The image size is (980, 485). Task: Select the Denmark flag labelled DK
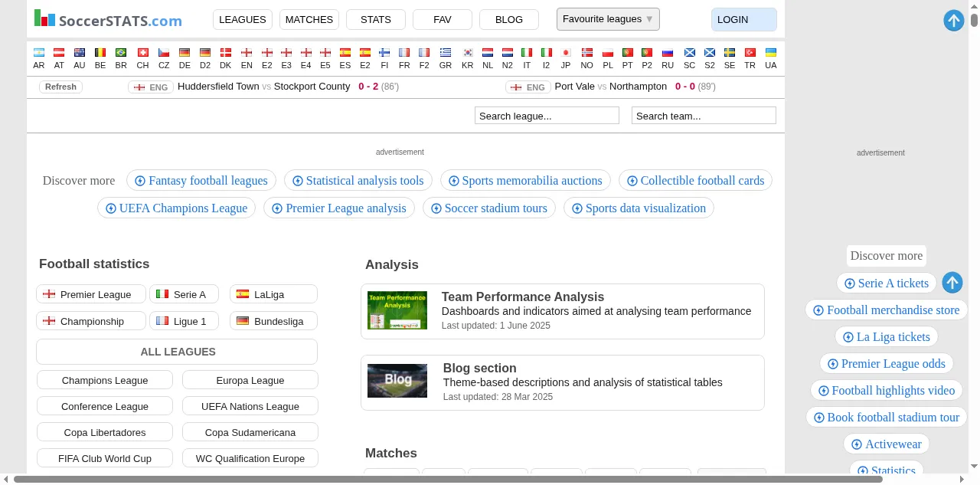click(226, 53)
